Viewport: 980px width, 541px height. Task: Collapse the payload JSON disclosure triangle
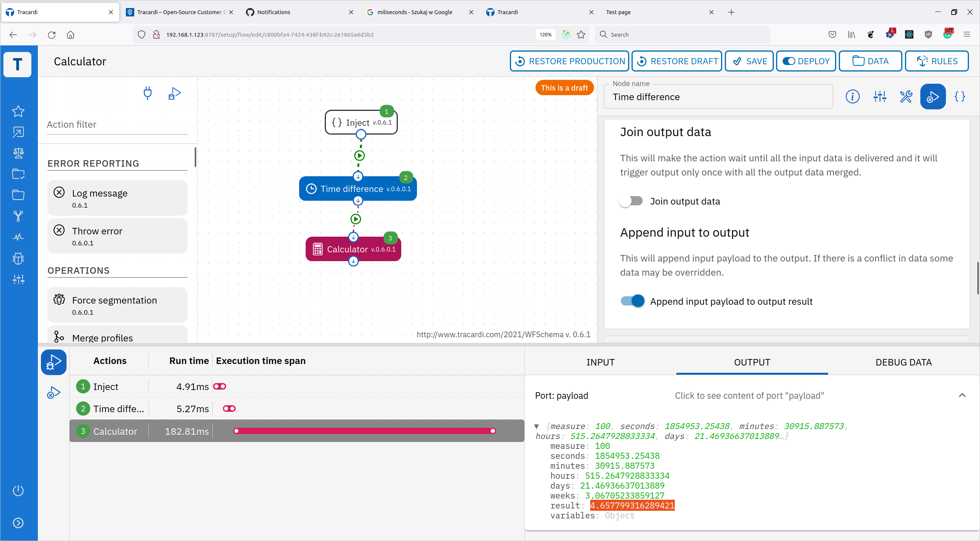click(537, 426)
